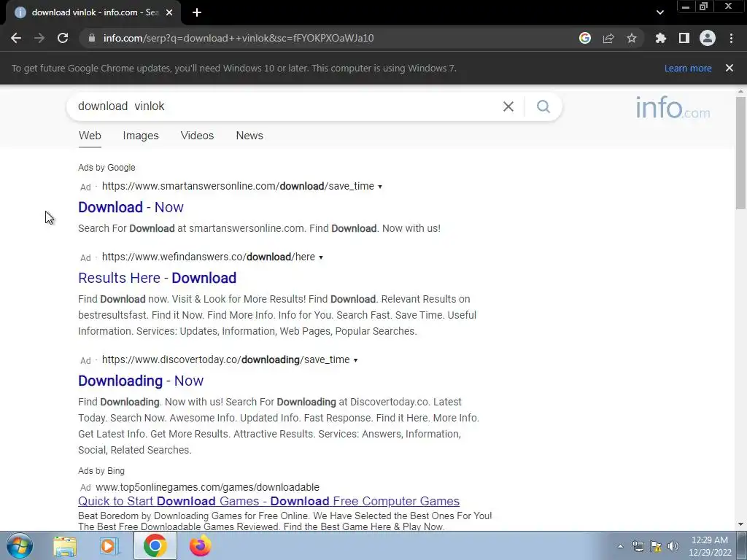This screenshot has height=560, width=747.
Task: View site information lock icon
Action: [91, 38]
